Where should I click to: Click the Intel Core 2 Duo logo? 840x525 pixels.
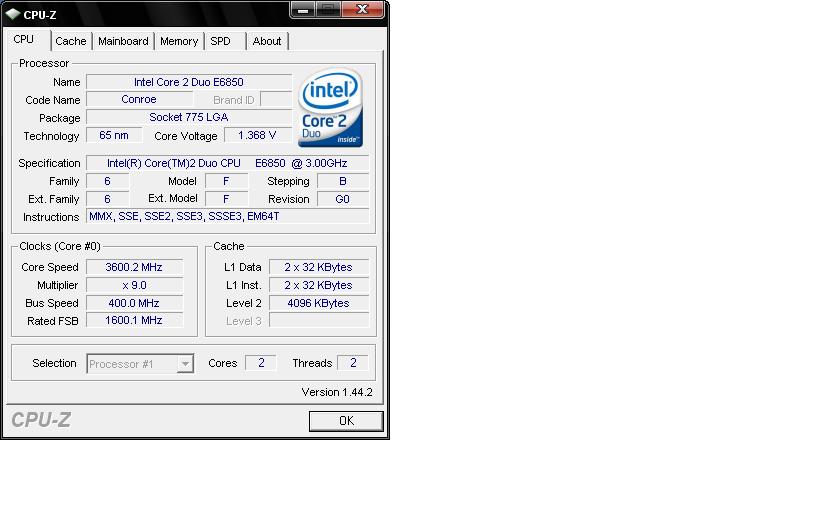[331, 107]
